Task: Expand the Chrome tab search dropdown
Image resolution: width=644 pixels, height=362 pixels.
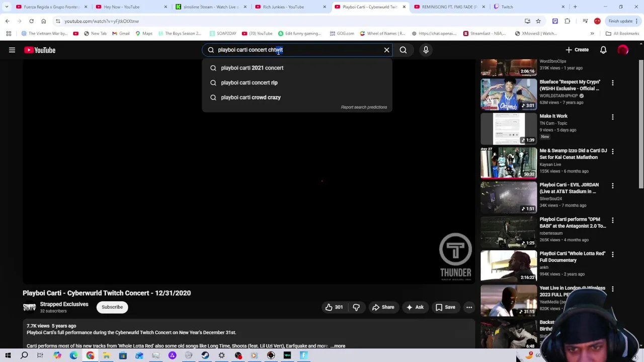Action: (6, 7)
